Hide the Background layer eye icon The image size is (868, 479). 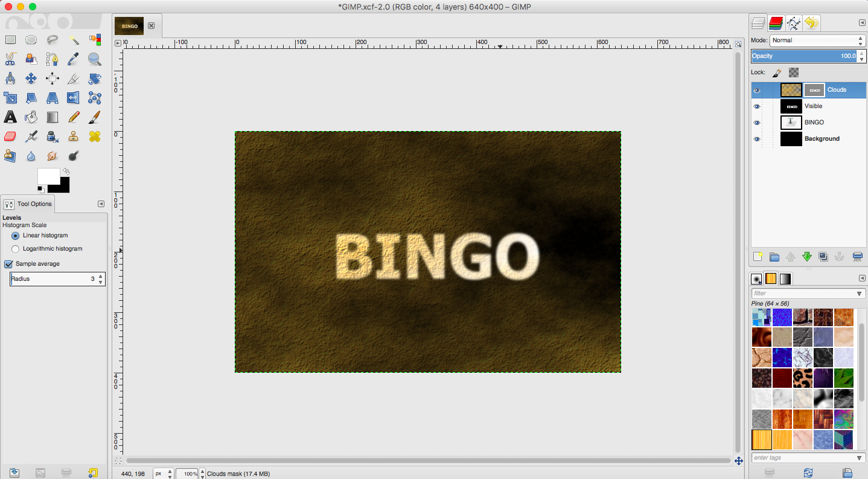757,139
